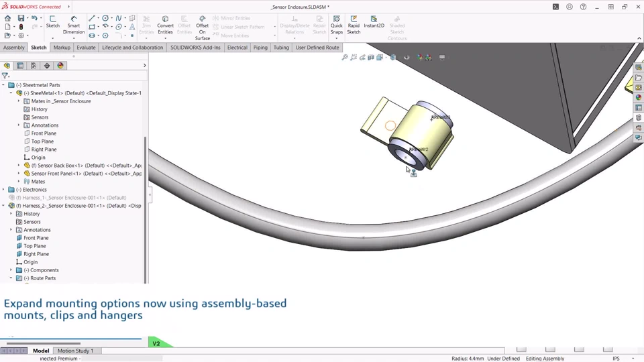The width and height of the screenshot is (644, 362).
Task: Open PropertyManager tab icon
Action: 20,66
